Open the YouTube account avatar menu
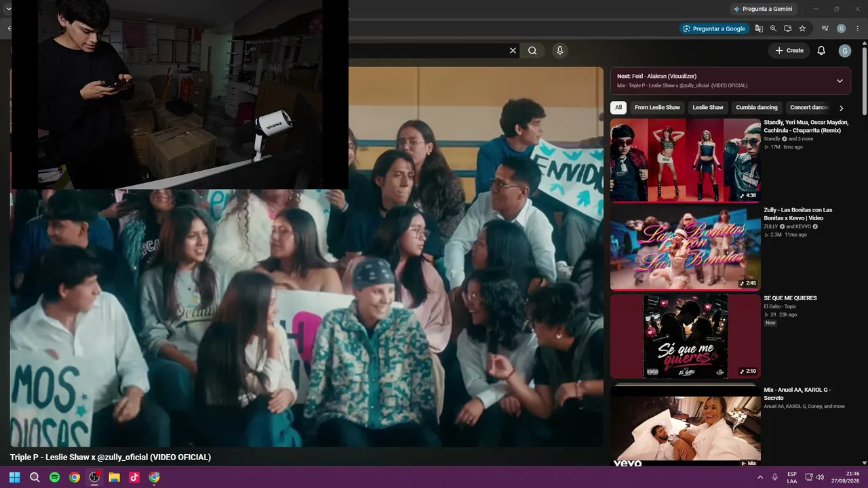Viewport: 868px width, 488px height. [x=844, y=51]
